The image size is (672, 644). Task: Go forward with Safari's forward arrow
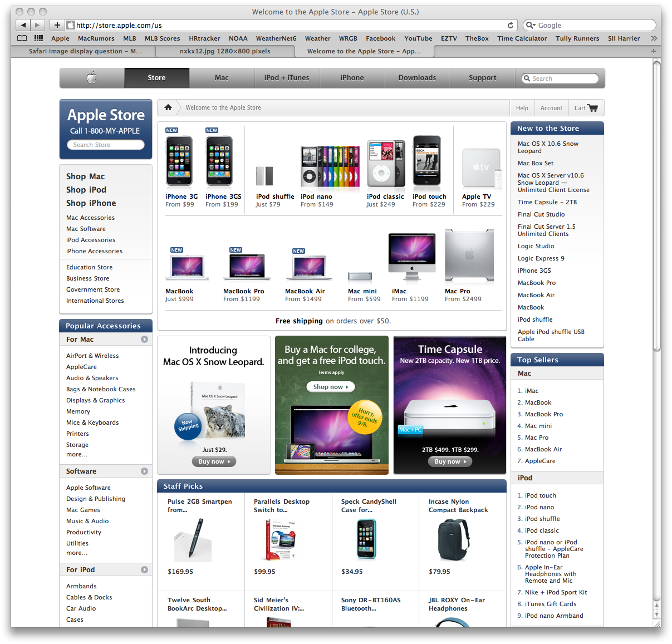[x=37, y=25]
